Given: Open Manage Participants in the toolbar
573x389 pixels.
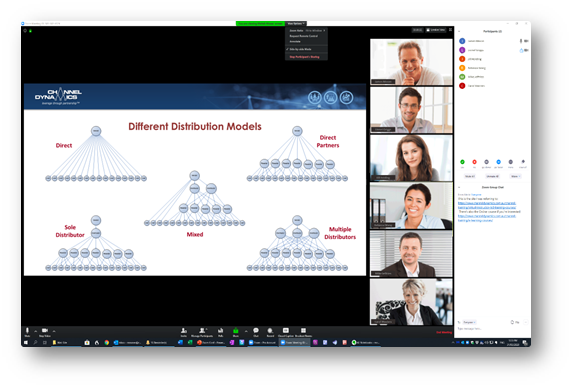Looking at the screenshot, I should [x=202, y=332].
